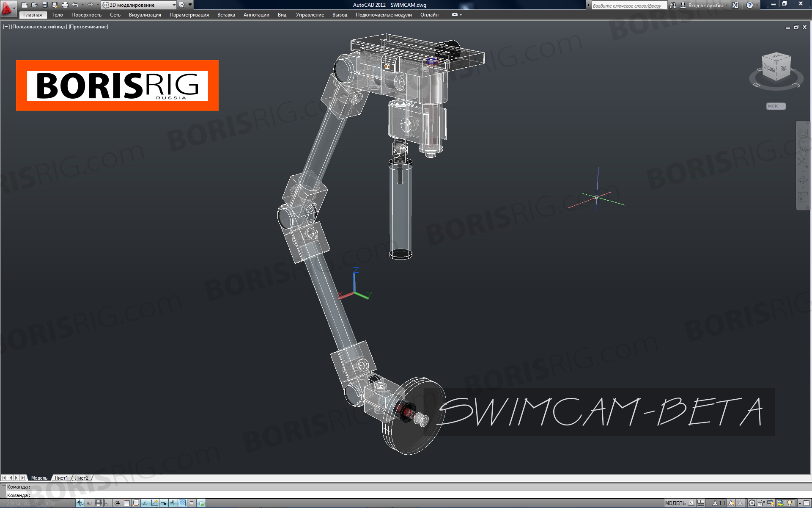Image resolution: width=812 pixels, height=508 pixels.
Task: Click the Zoom Extents icon in navigation bar
Action: 803,163
